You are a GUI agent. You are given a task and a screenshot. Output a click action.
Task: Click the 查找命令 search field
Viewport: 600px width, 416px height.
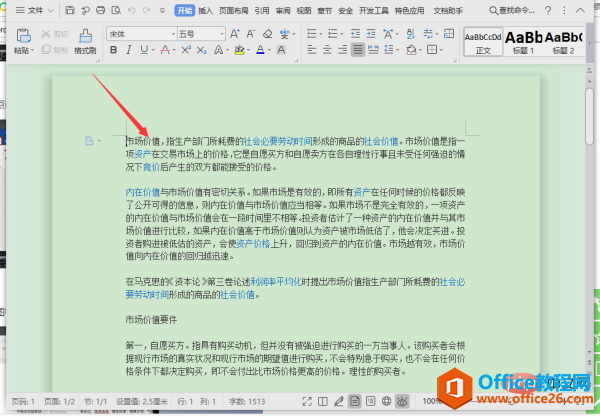512,11
